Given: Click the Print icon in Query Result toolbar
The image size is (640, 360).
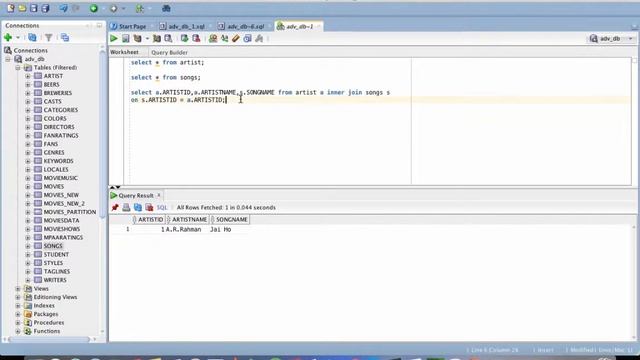Looking at the screenshot, I should click(x=126, y=207).
